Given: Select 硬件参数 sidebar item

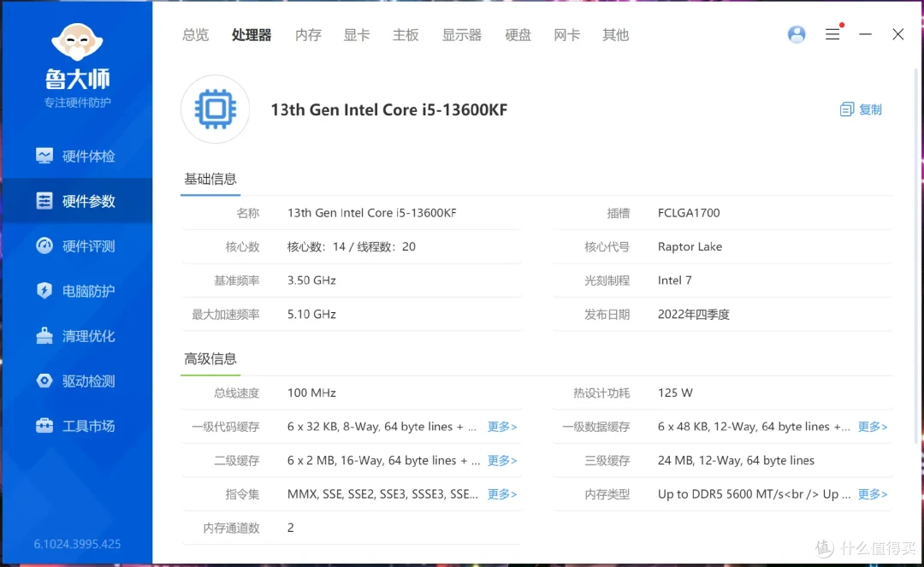Looking at the screenshot, I should [x=77, y=201].
